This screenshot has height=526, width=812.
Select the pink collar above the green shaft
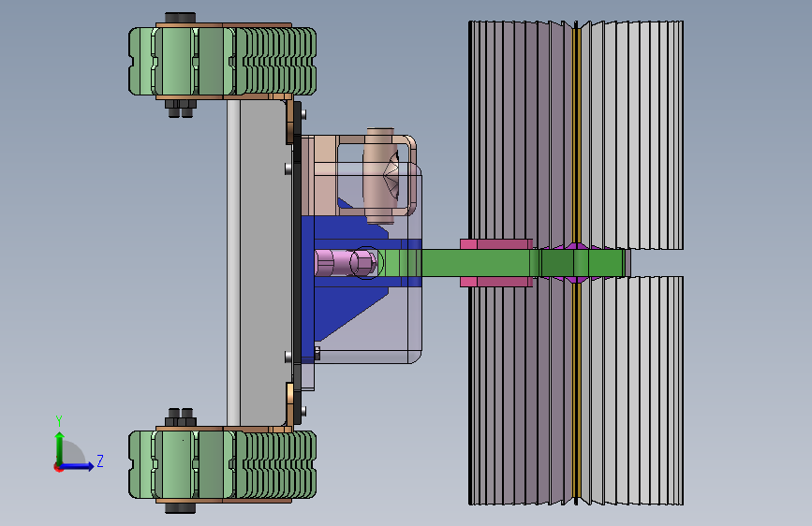[x=496, y=244]
